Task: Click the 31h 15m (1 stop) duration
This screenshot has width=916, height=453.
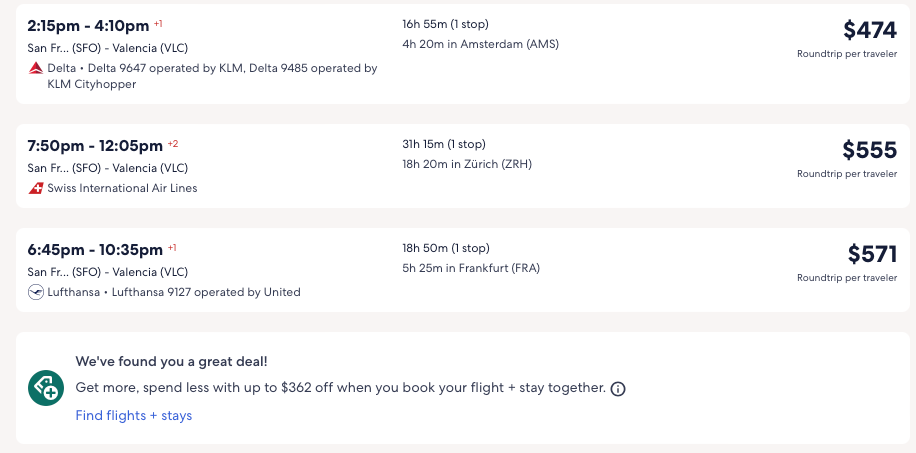Action: (444, 144)
